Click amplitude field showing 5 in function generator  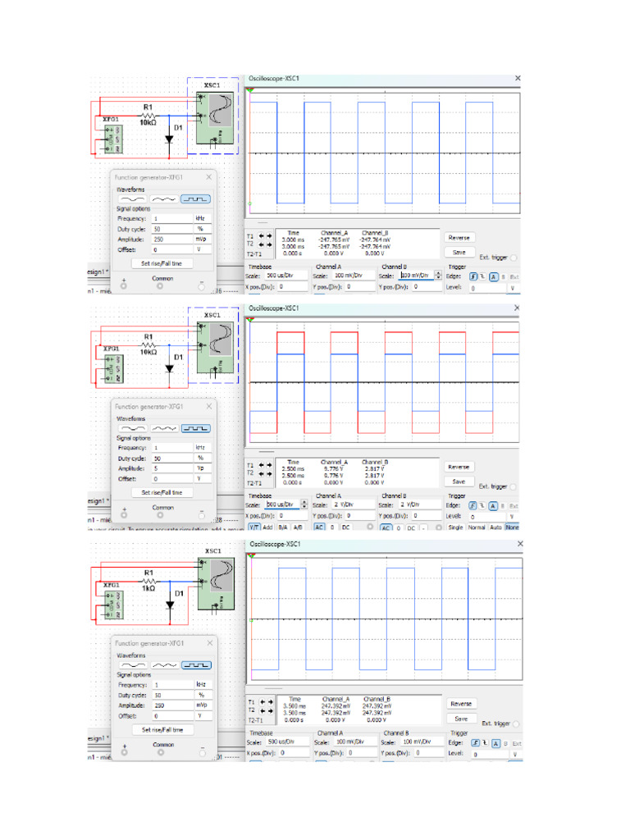pos(172,468)
